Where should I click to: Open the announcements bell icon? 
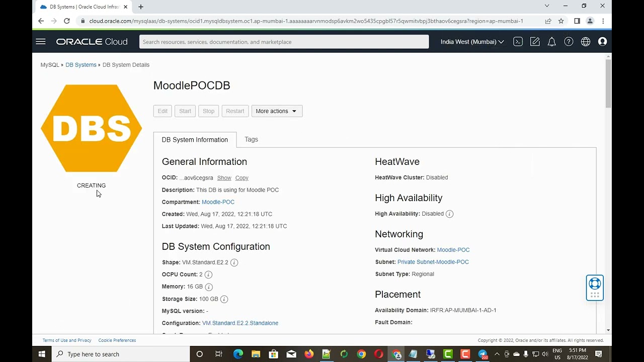coord(552,42)
